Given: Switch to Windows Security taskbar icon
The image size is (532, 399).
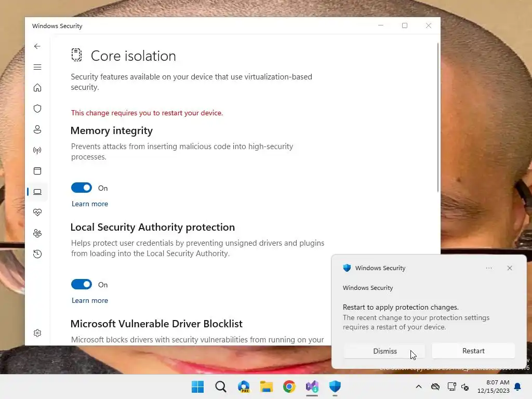Looking at the screenshot, I should coord(335,387).
